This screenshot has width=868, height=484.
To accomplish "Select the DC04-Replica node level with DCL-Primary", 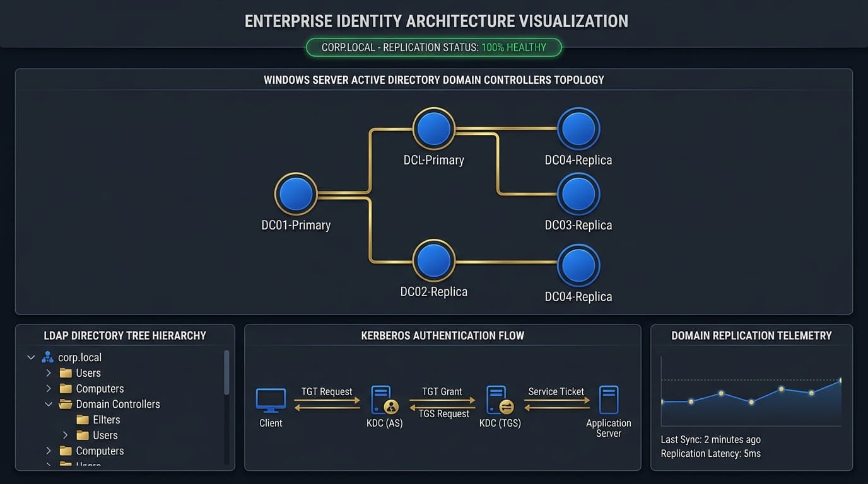I will click(578, 129).
